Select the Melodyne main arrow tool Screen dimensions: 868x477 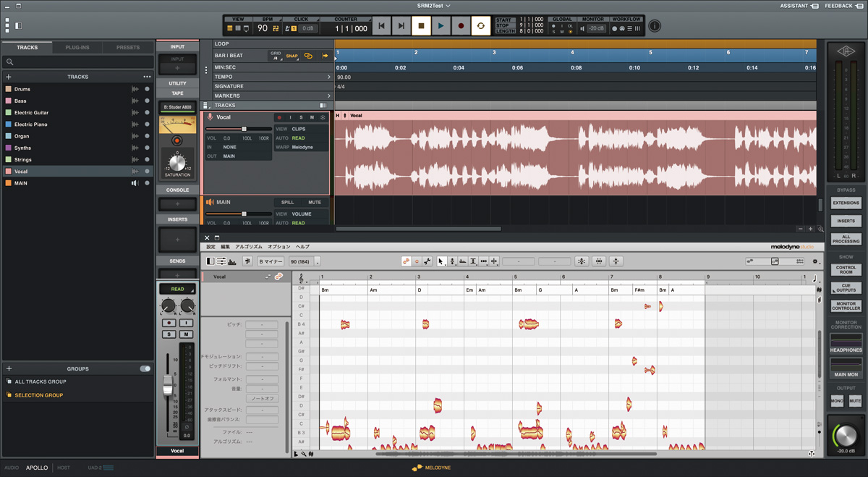pyautogui.click(x=441, y=261)
